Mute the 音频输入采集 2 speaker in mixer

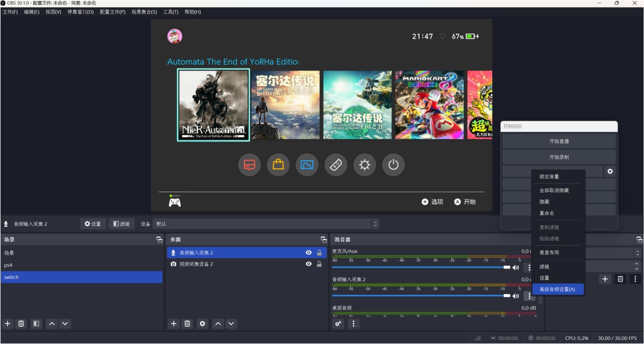[x=516, y=296]
